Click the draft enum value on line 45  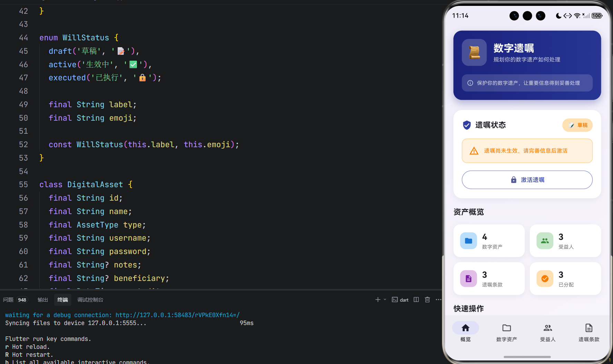(60, 51)
